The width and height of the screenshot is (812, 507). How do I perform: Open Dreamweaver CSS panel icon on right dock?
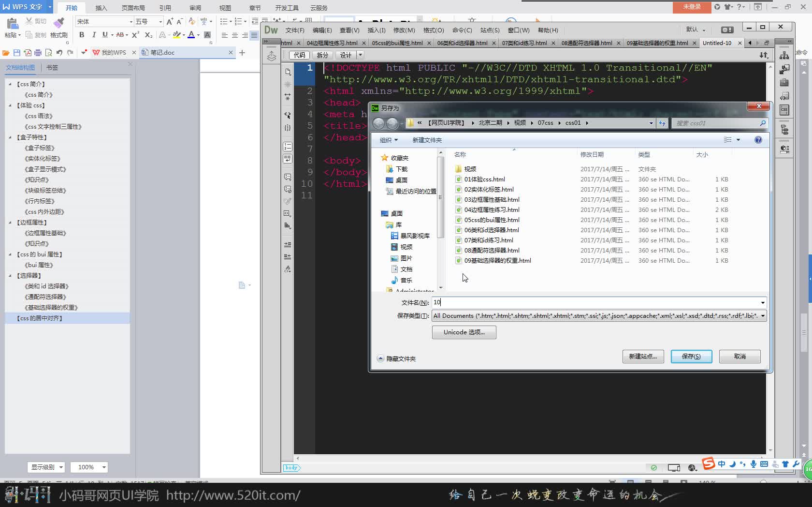[784, 110]
